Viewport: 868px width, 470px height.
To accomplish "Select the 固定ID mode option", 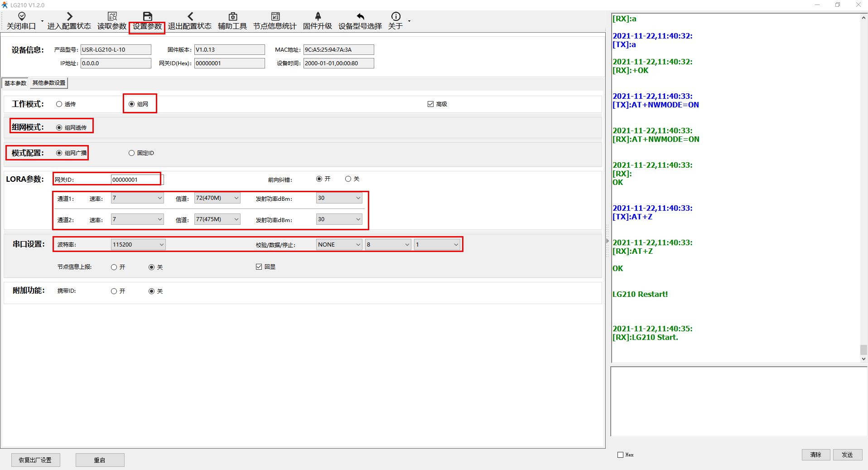I will click(132, 153).
